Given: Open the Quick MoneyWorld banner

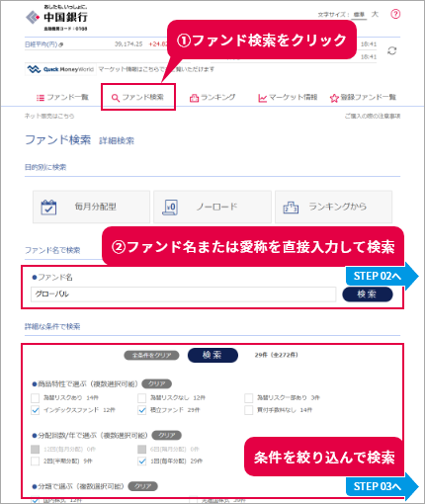Looking at the screenshot, I should click(60, 69).
